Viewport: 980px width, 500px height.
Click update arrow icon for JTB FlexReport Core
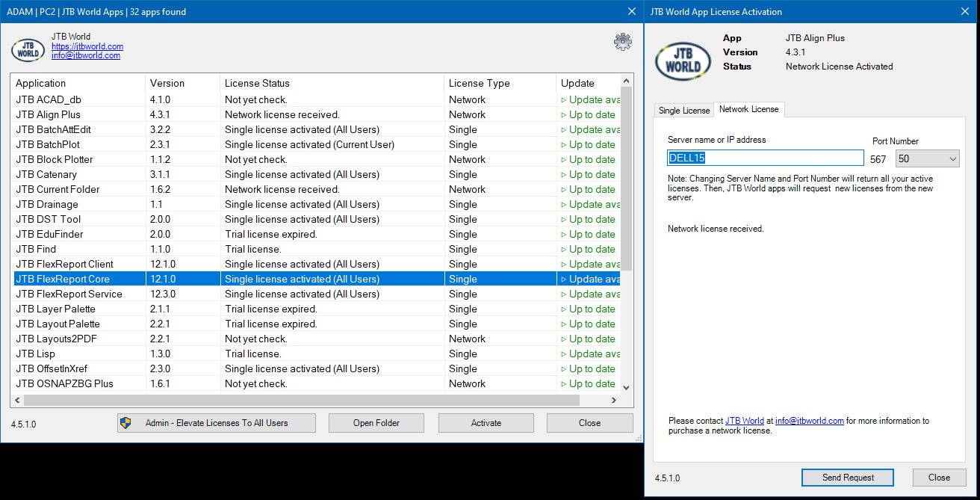click(564, 279)
